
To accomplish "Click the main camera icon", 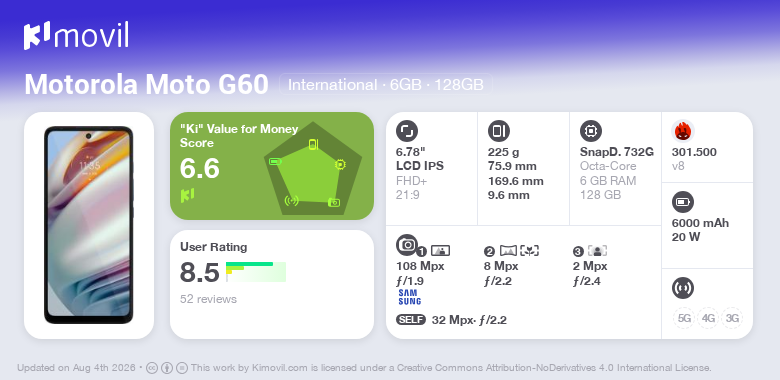I will point(407,245).
